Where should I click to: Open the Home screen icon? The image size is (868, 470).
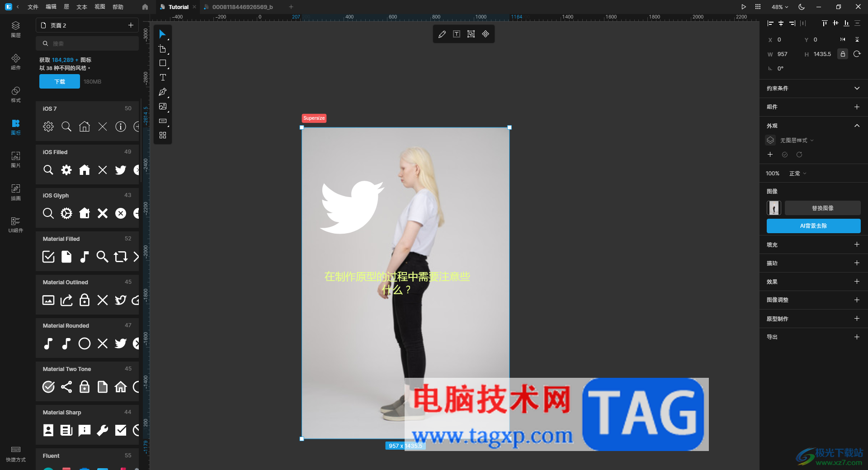coord(145,7)
